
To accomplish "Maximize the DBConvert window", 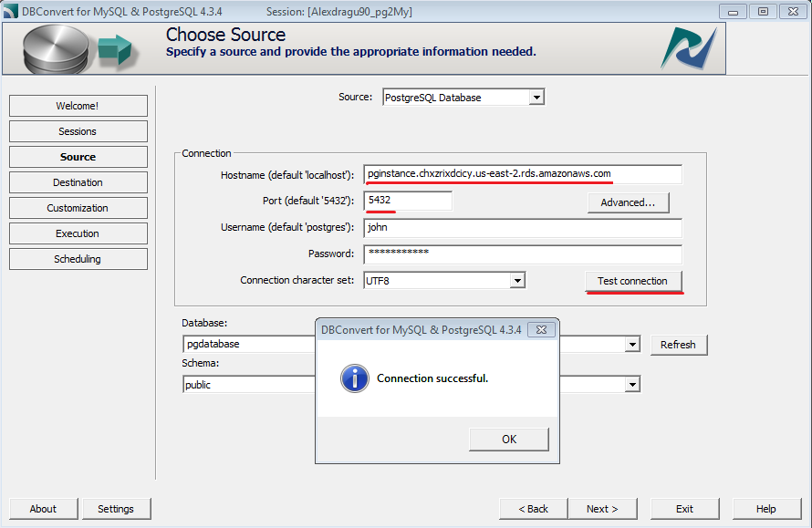I will pyautogui.click(x=763, y=11).
